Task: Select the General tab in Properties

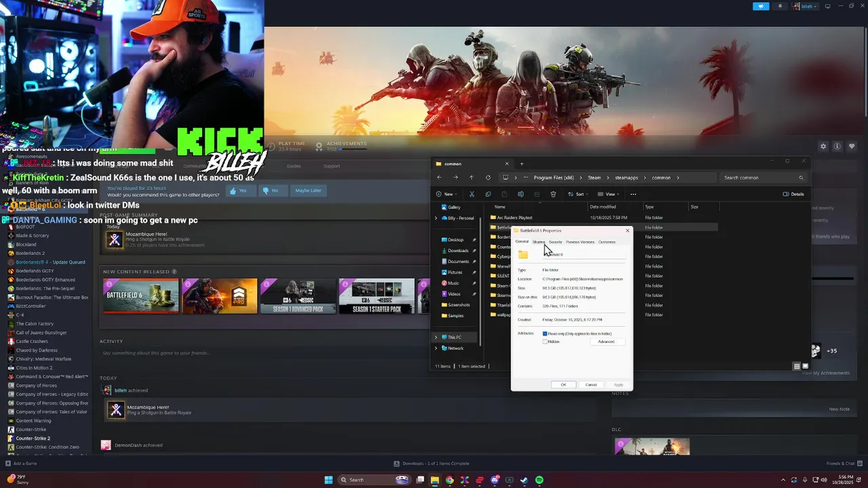Action: (522, 242)
